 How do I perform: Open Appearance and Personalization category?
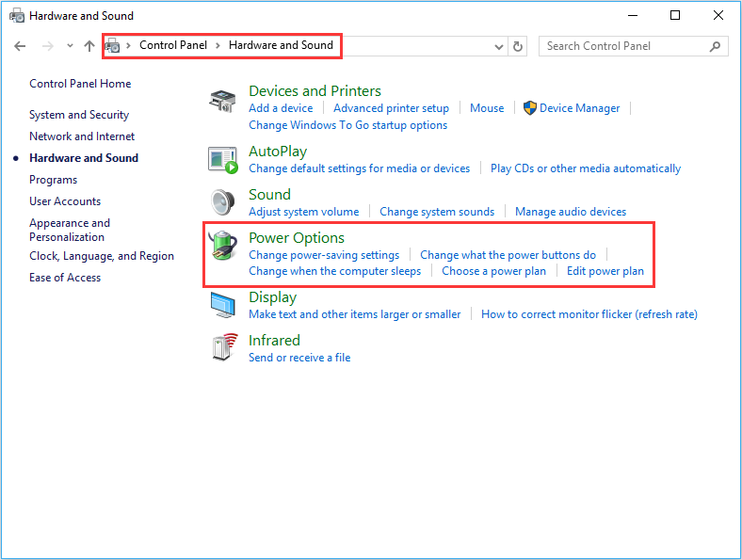[70, 230]
